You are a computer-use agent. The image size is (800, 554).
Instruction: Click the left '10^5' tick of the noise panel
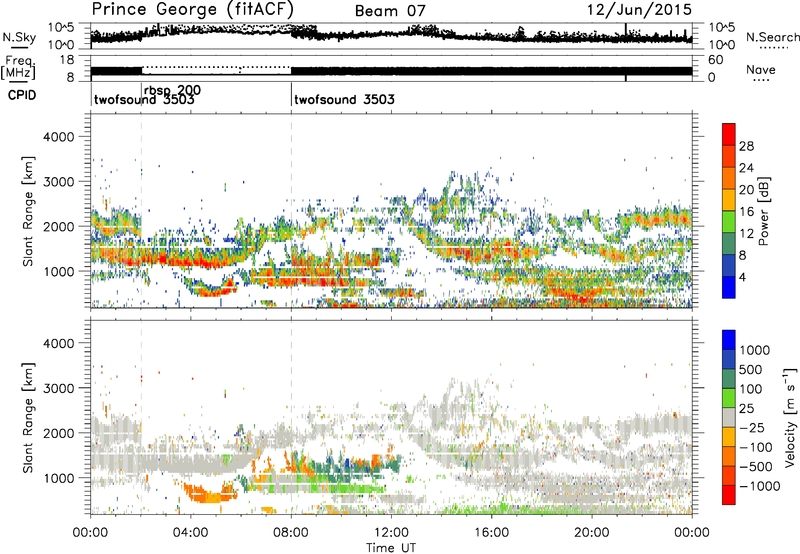coord(61,28)
